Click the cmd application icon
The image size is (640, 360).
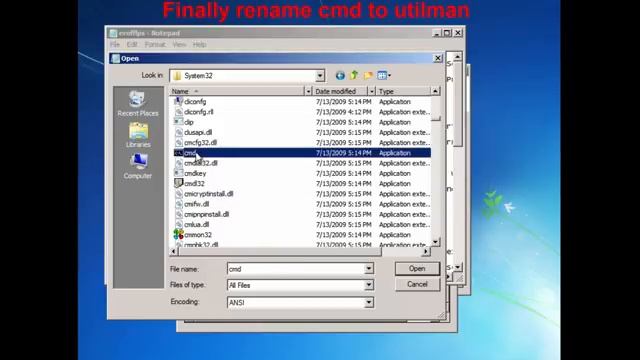(x=178, y=153)
